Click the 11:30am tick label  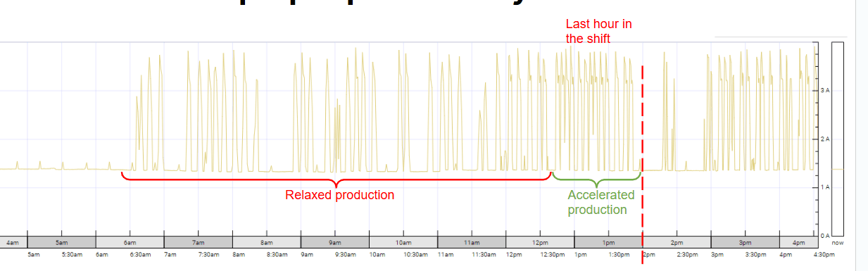click(484, 254)
